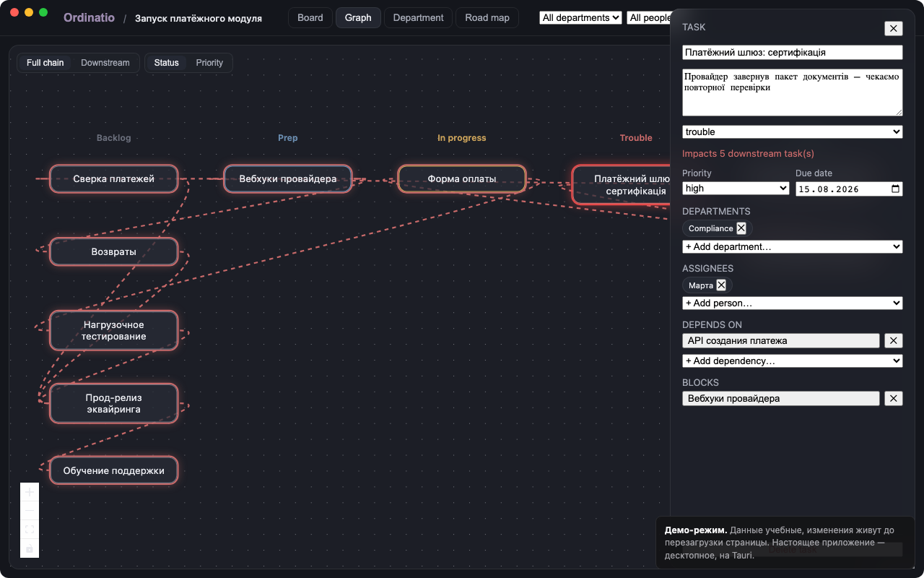Click the Ordinatio app title
This screenshot has height=578, width=924.
(89, 17)
